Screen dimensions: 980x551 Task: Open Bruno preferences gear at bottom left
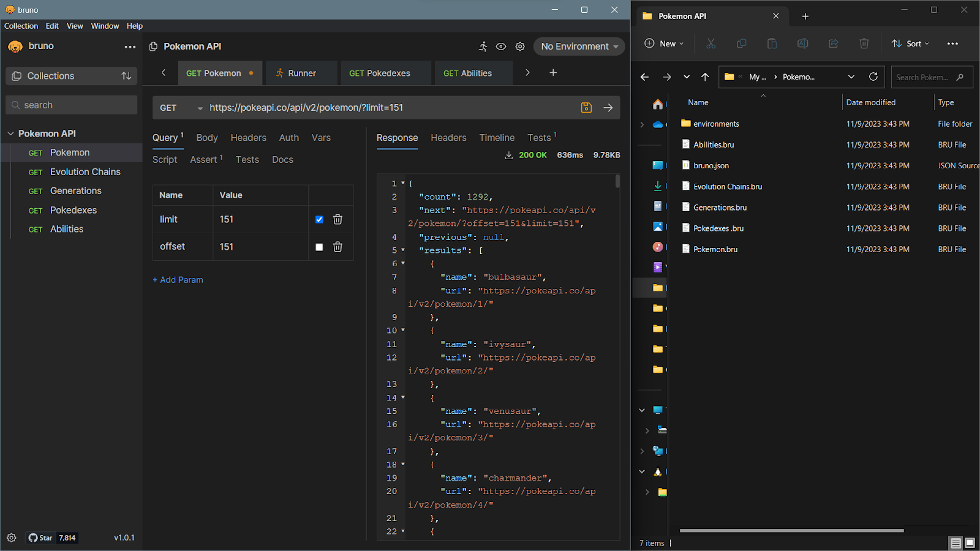coord(12,538)
